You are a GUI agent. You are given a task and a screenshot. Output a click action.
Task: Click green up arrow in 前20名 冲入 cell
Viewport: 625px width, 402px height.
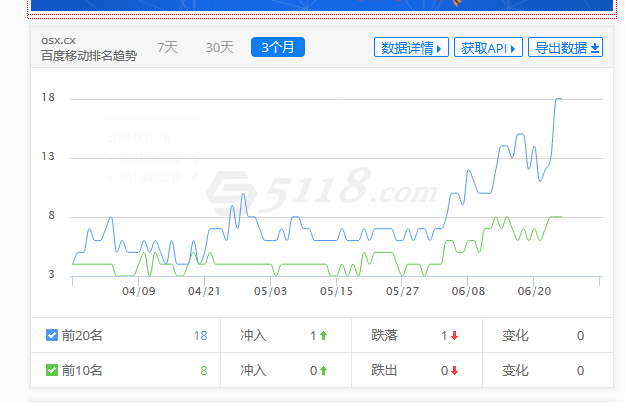pyautogui.click(x=323, y=336)
